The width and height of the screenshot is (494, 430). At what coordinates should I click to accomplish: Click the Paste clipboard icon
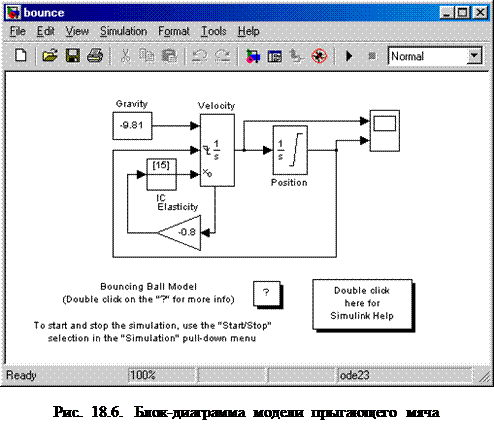pos(169,55)
